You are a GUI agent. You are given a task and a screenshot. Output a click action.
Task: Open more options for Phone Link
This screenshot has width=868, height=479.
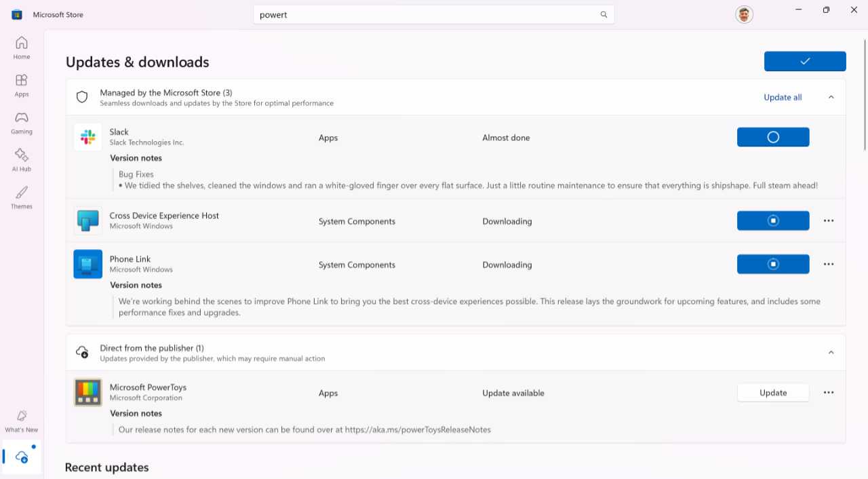click(x=828, y=265)
